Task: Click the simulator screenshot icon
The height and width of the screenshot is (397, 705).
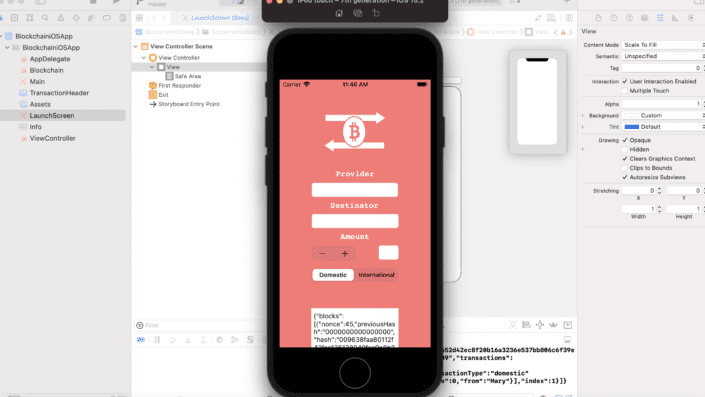Action: pyautogui.click(x=357, y=13)
